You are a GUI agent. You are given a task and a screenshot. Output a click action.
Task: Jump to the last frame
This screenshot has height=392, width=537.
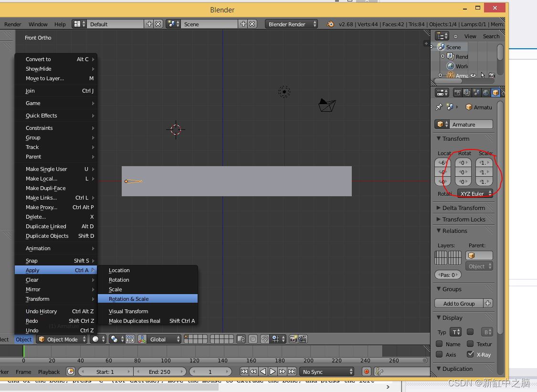[x=292, y=372]
